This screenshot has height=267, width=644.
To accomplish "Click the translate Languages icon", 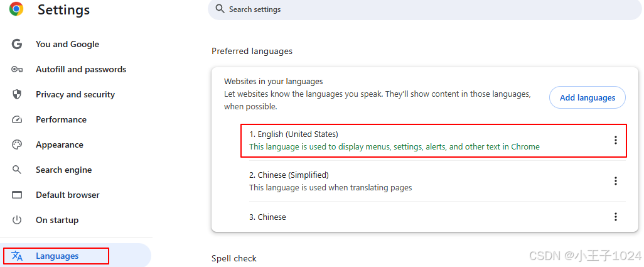I will coord(17,256).
